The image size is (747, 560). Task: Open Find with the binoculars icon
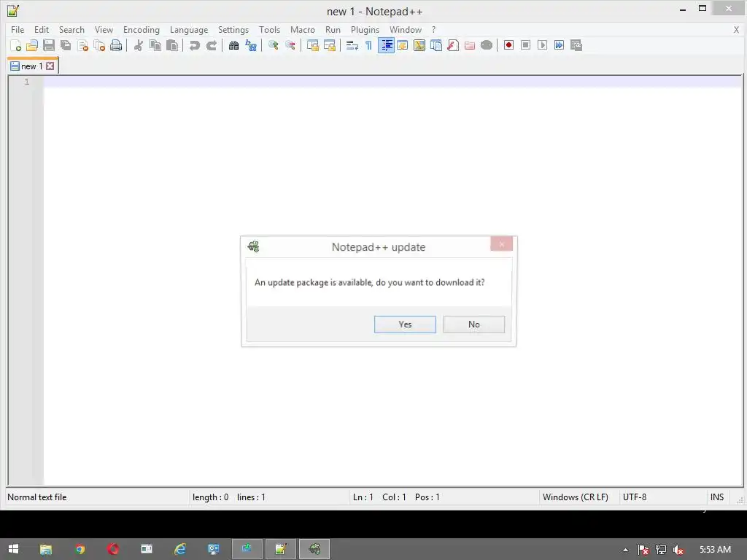pyautogui.click(x=233, y=45)
